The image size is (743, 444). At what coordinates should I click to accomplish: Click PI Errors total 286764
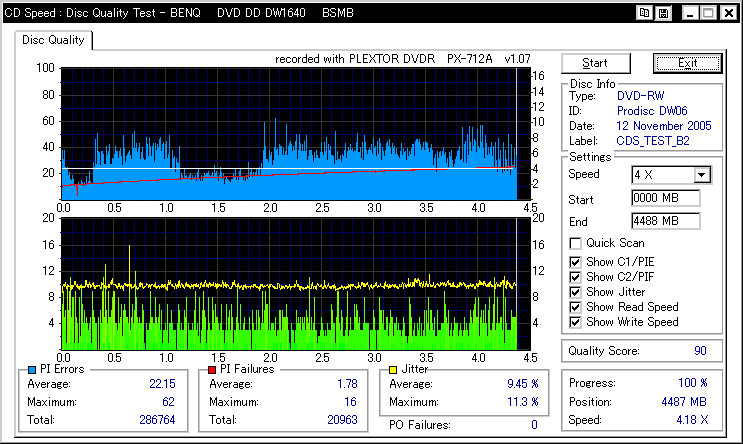tap(157, 420)
